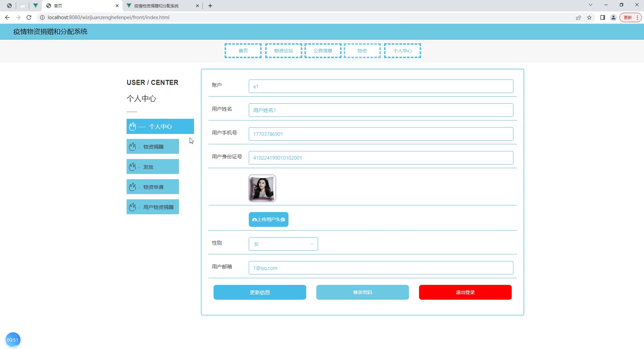Open a new browser tab
Viewport: 644px width, 349px height.
click(x=210, y=6)
